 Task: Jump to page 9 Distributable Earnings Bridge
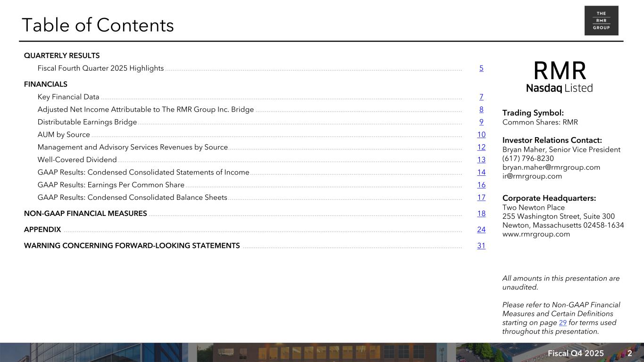tap(481, 122)
